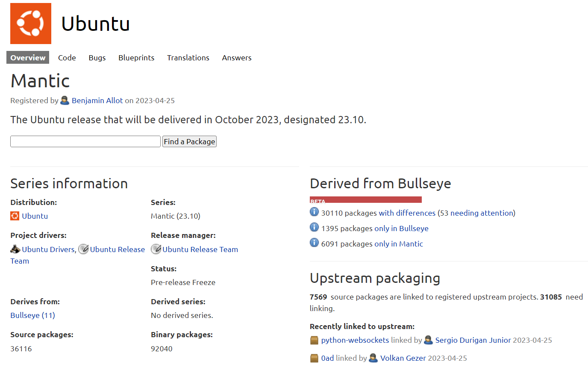This screenshot has width=588, height=365.
Task: Click the 'Derived from Bullseye' heading
Action: click(x=380, y=184)
